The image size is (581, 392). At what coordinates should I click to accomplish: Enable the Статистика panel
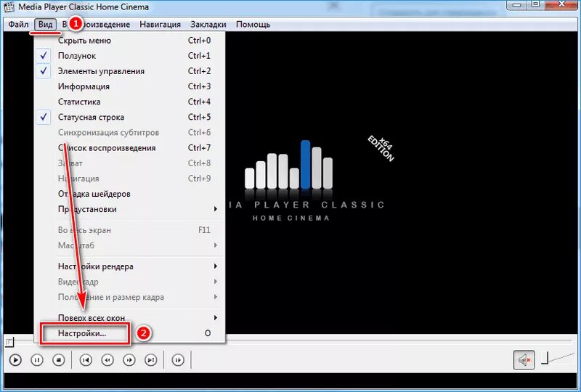pos(130,102)
